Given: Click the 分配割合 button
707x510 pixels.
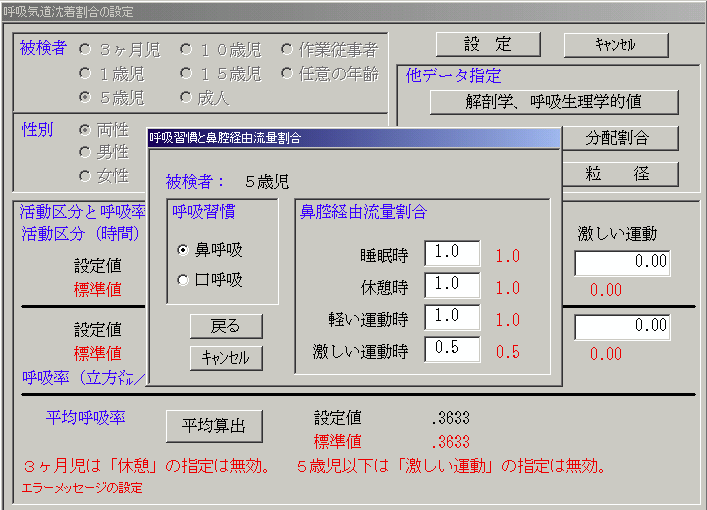Looking at the screenshot, I should coord(620,137).
